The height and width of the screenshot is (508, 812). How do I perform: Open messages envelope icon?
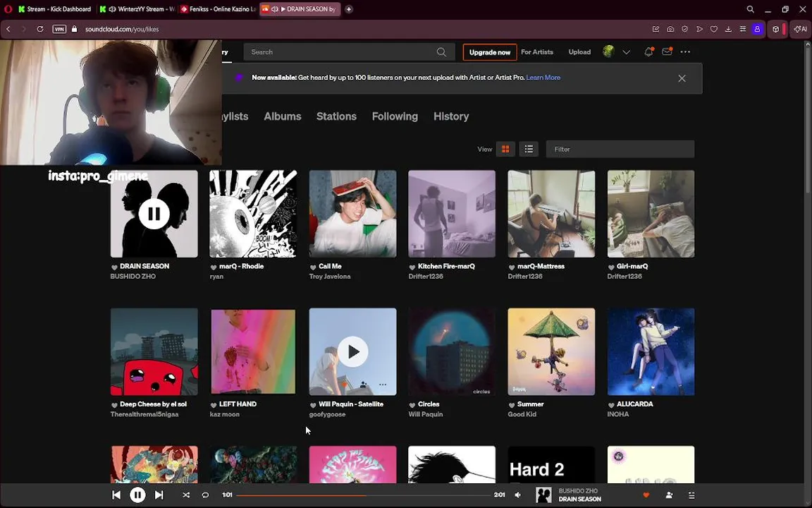[x=667, y=52]
